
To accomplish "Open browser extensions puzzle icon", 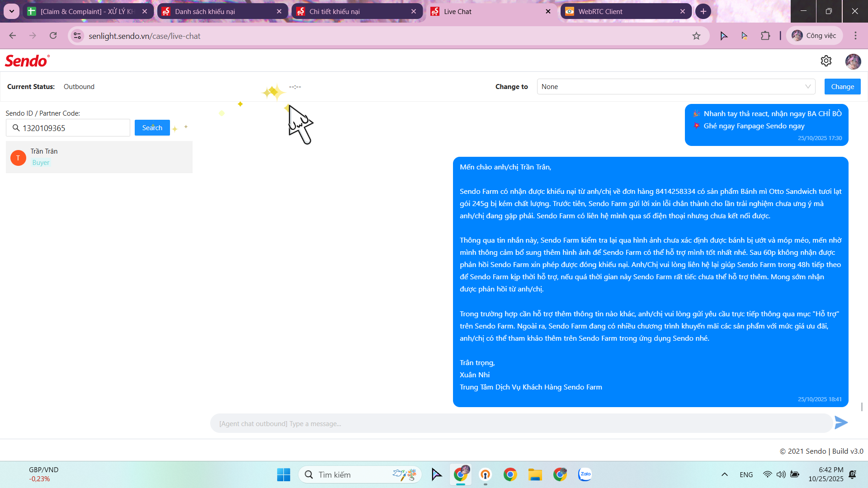I will (765, 36).
